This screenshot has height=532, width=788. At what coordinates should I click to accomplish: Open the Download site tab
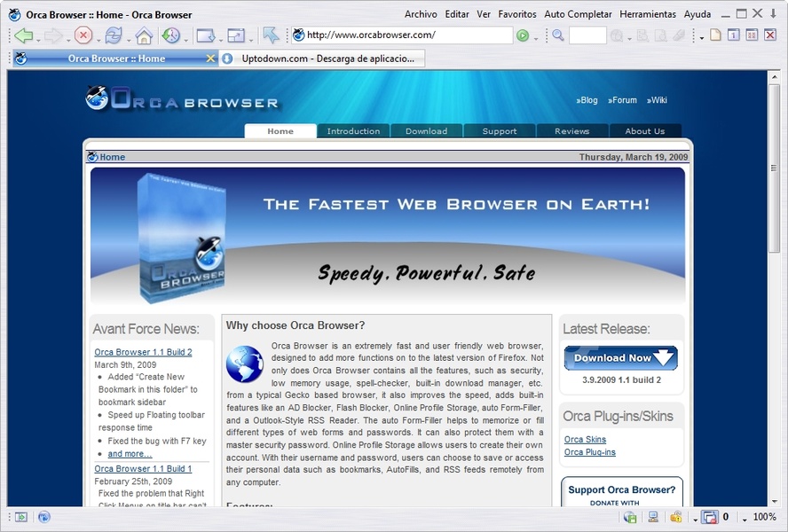(426, 131)
